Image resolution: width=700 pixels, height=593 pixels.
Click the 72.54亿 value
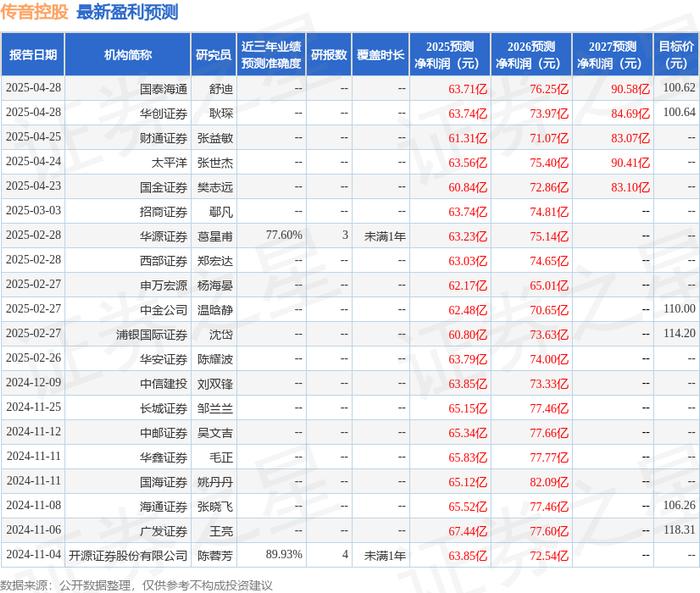tap(549, 555)
